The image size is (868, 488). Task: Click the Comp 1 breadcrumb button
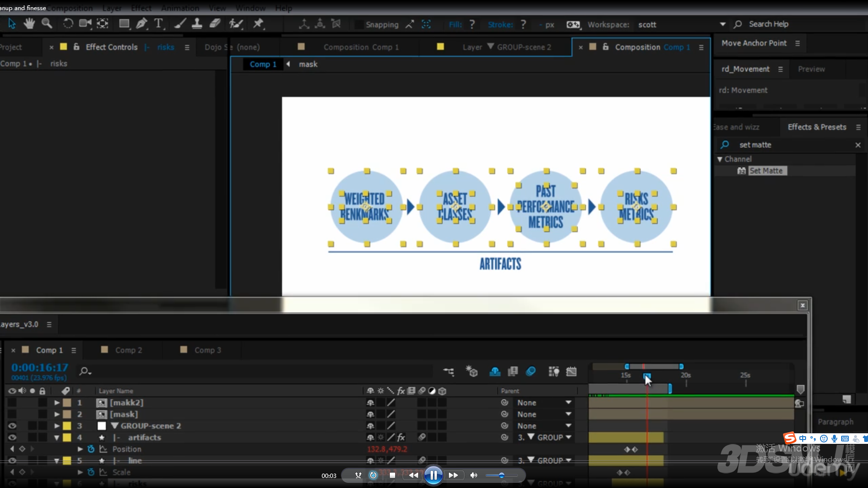pos(263,64)
